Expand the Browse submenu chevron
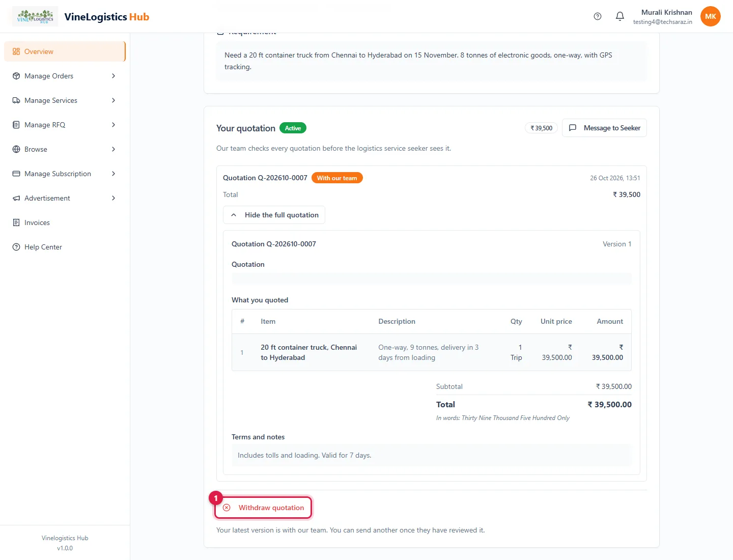Viewport: 733px width, 560px height. tap(114, 149)
